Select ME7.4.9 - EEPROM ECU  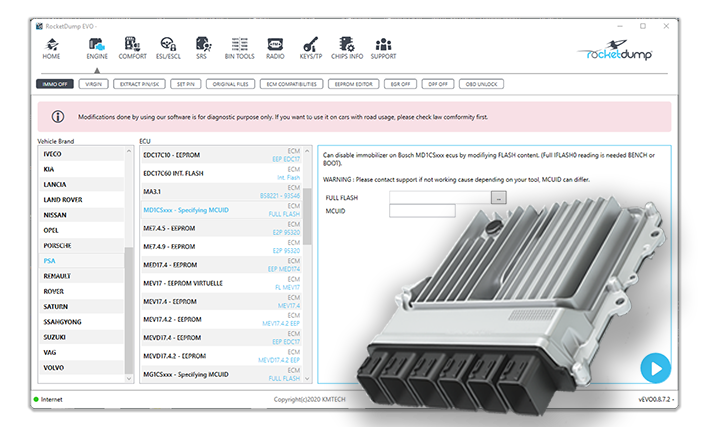tap(222, 247)
